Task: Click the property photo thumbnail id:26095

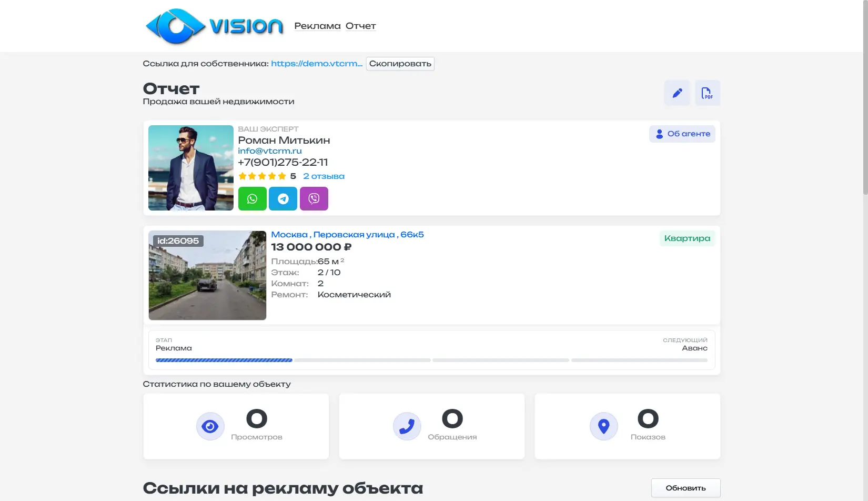Action: [x=207, y=275]
